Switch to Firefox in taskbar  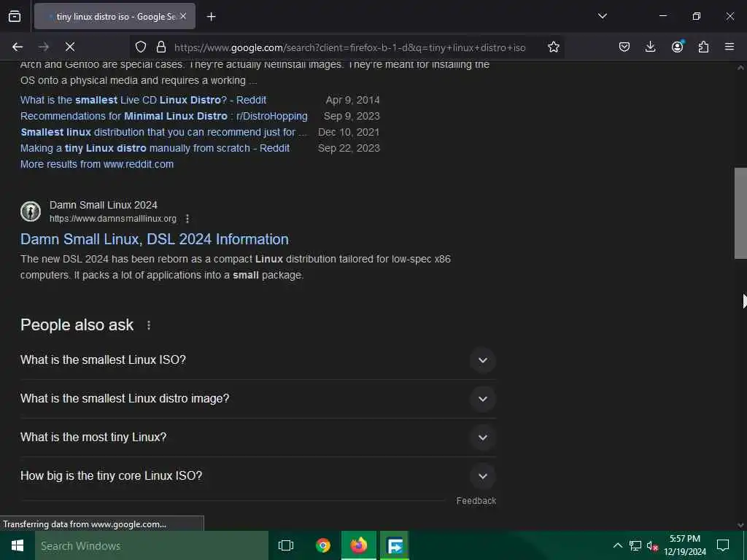[359, 545]
